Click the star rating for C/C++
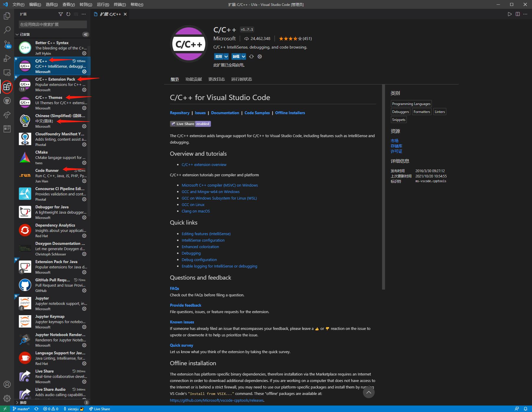 [x=290, y=39]
